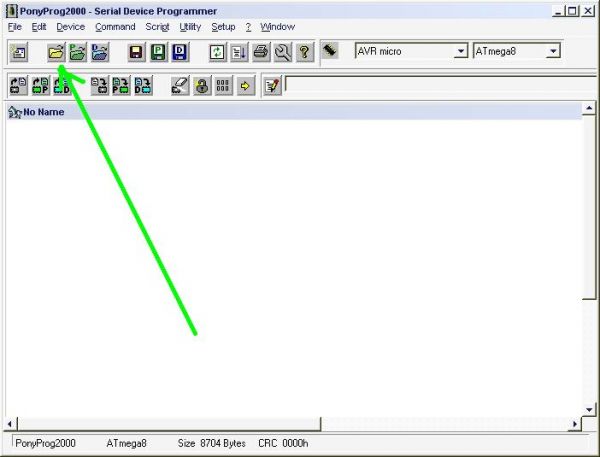Open the ATmega8 device type dropdown
Image resolution: width=600 pixels, height=457 pixels.
[x=553, y=51]
